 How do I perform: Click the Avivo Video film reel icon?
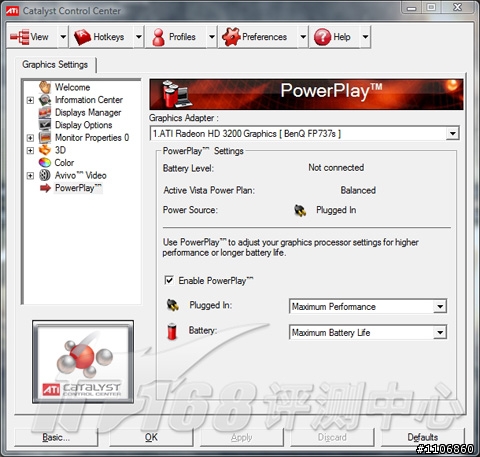(45, 175)
